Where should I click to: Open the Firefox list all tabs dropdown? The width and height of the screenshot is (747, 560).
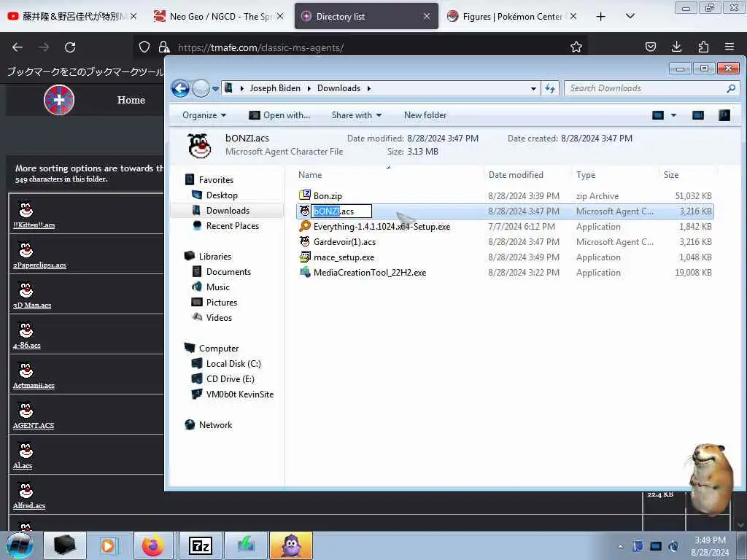click(630, 16)
